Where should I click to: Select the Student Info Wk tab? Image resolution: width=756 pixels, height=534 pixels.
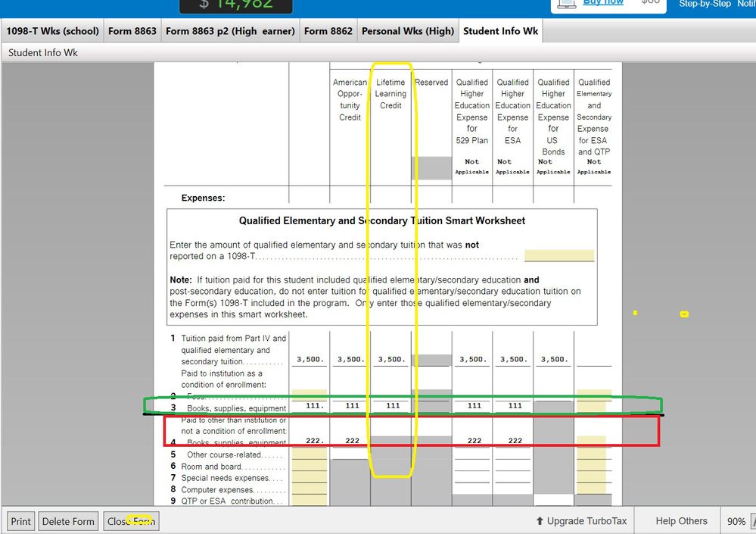(x=500, y=31)
